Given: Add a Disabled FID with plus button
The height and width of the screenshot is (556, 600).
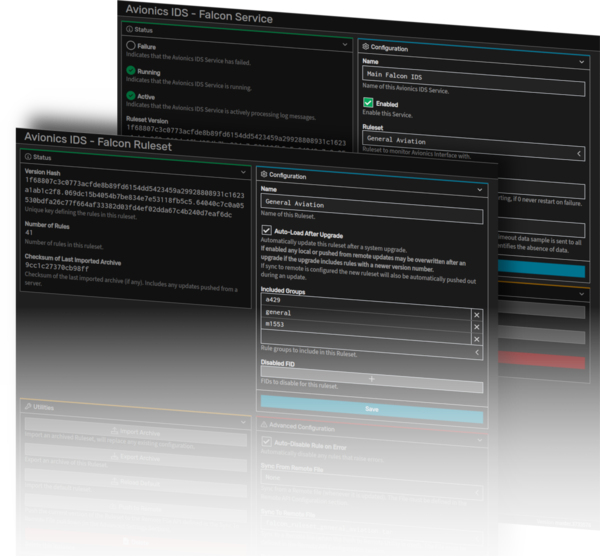Looking at the screenshot, I should (371, 379).
